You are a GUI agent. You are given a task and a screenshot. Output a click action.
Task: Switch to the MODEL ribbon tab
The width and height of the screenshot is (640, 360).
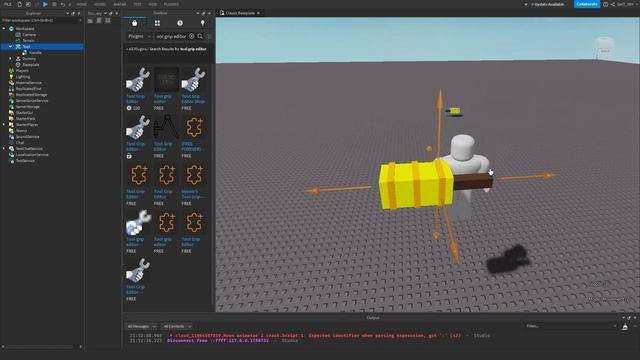tap(100, 4)
